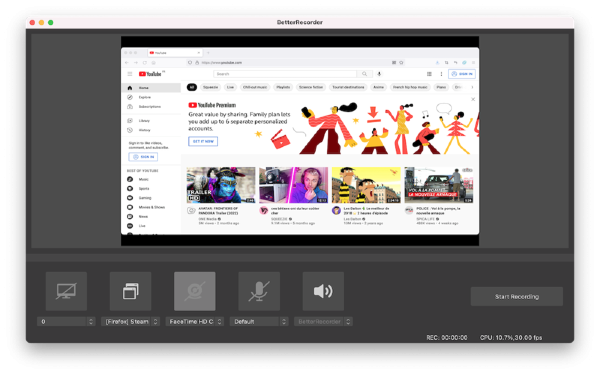This screenshot has height=375, width=600.
Task: Open the BetterRecorder audio source dropdown
Action: [x=323, y=321]
